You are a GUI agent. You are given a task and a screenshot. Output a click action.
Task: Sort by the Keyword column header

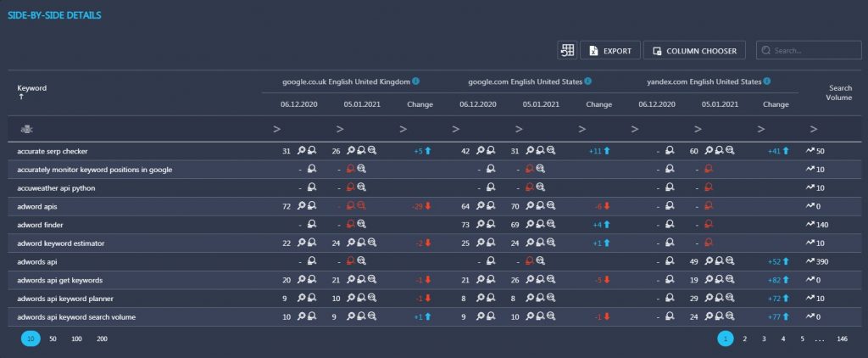[x=31, y=88]
